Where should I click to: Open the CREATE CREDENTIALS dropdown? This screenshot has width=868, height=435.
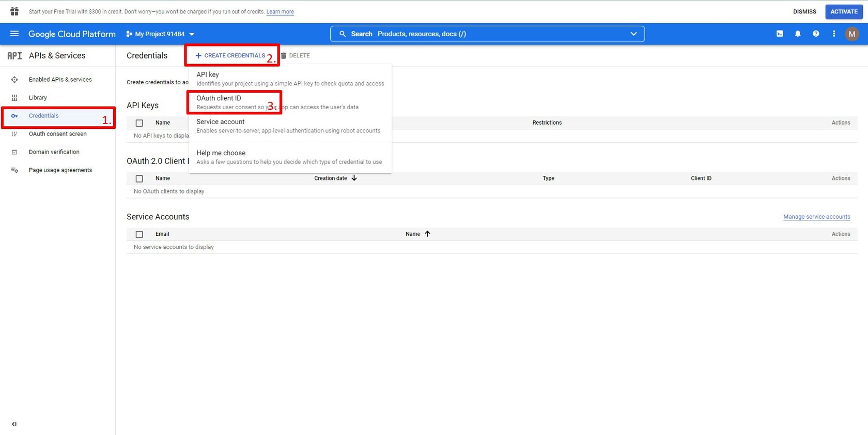tap(230, 55)
